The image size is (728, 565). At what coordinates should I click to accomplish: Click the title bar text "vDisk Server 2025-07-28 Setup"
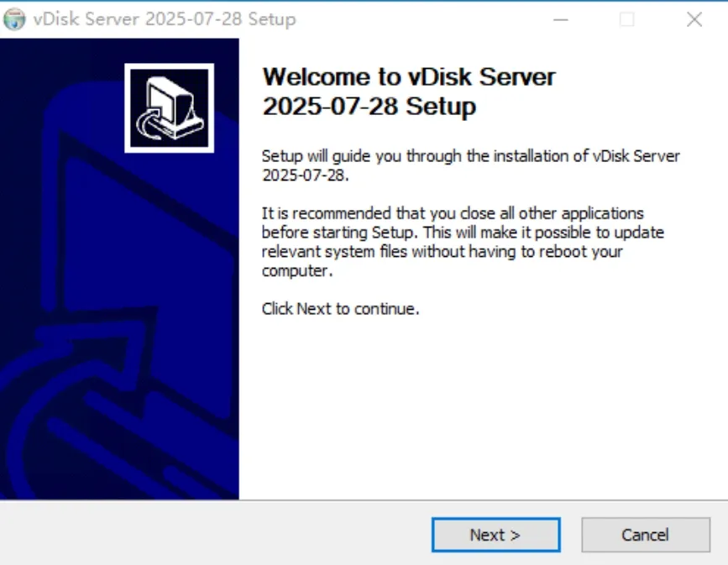coord(165,19)
